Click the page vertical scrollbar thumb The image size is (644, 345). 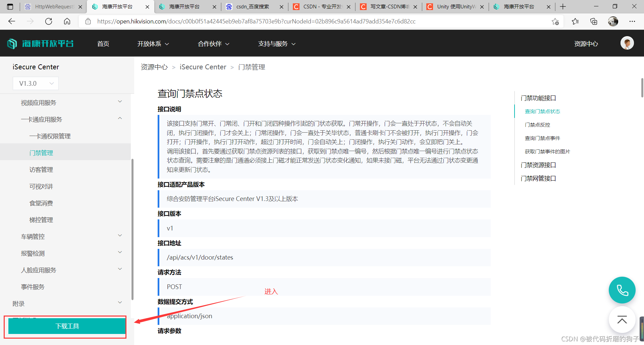pos(642,87)
